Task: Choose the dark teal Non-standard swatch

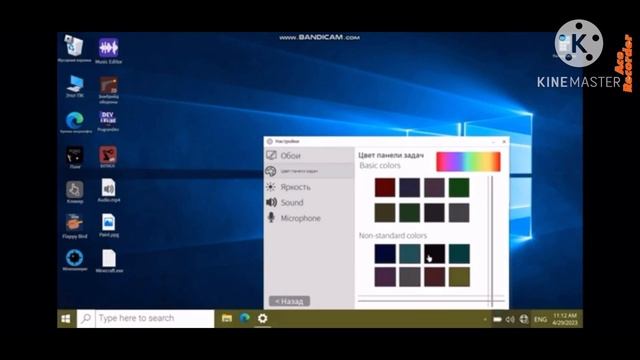Action: coord(459,253)
